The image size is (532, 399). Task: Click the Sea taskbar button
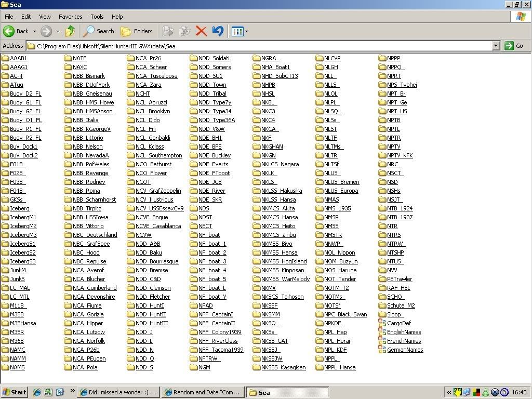pyautogui.click(x=288, y=393)
